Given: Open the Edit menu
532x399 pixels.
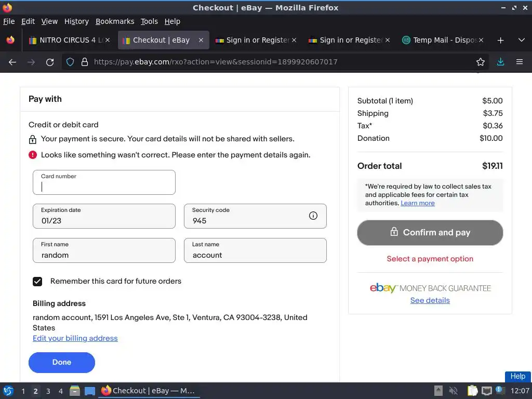Looking at the screenshot, I should coord(28,21).
